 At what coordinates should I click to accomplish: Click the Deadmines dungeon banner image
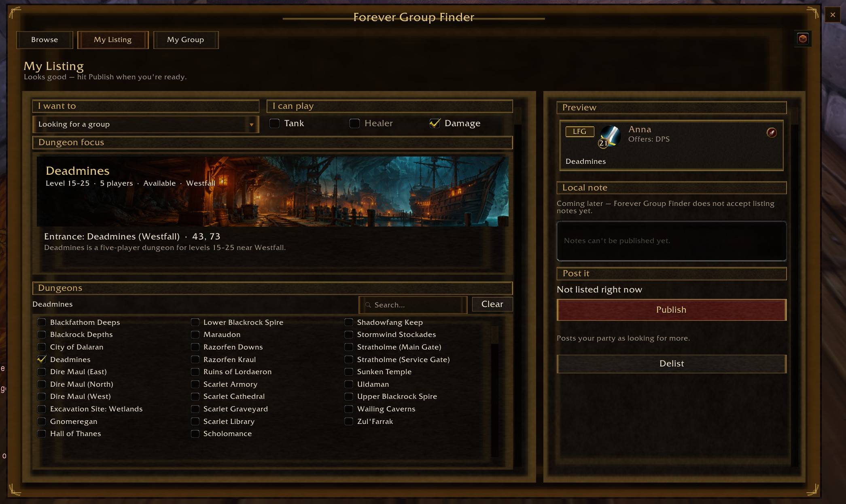click(273, 191)
